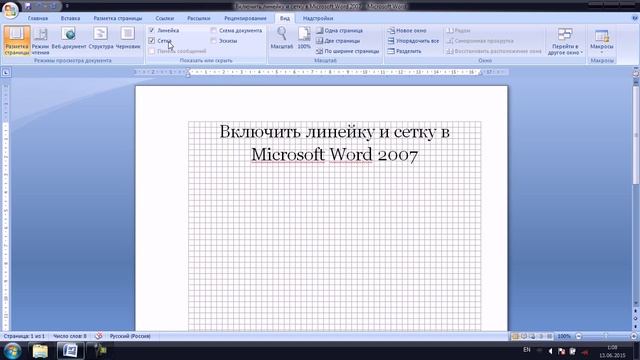Click the Рядом side-by-side button

(458, 31)
